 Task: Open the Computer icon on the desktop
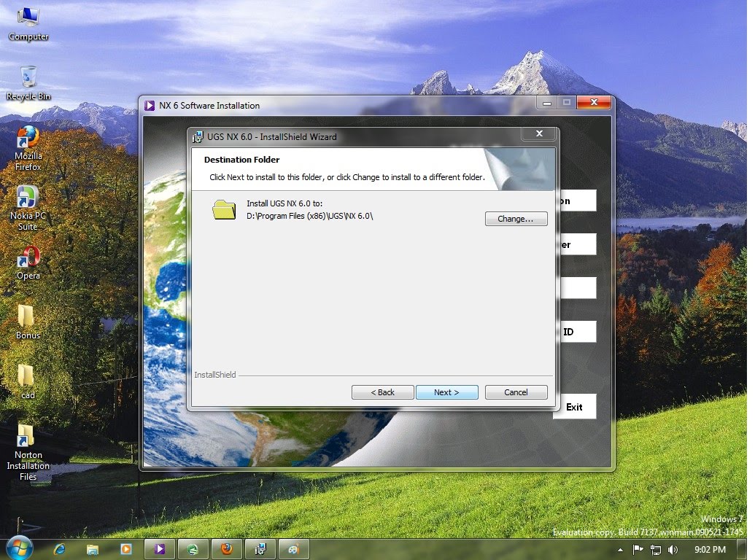[28, 15]
